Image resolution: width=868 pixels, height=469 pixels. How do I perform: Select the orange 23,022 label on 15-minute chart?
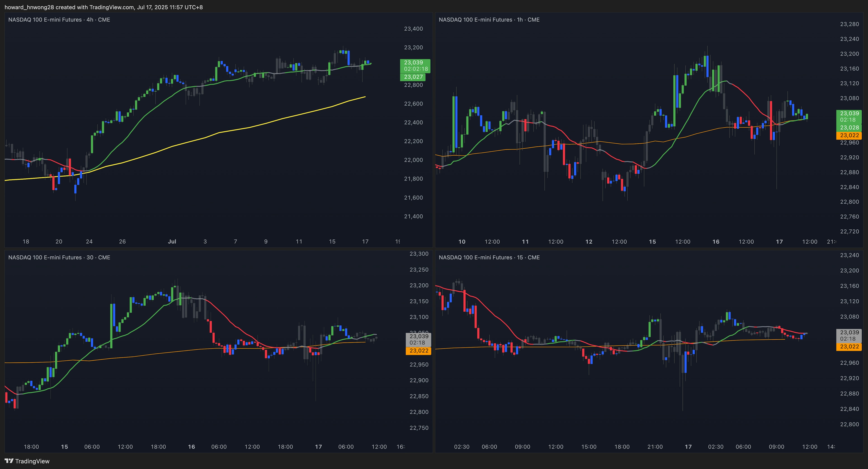coord(849,347)
